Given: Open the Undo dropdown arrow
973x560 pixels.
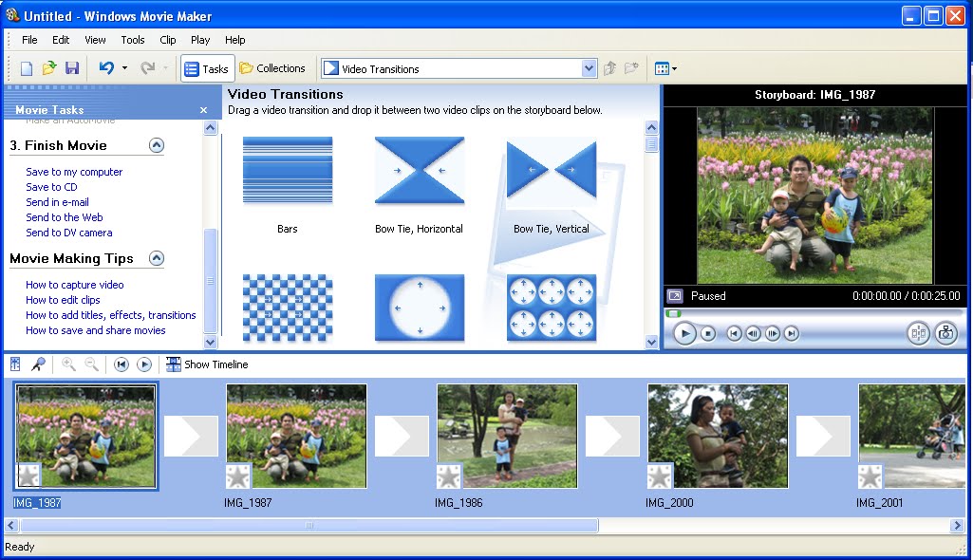Looking at the screenshot, I should 124,67.
